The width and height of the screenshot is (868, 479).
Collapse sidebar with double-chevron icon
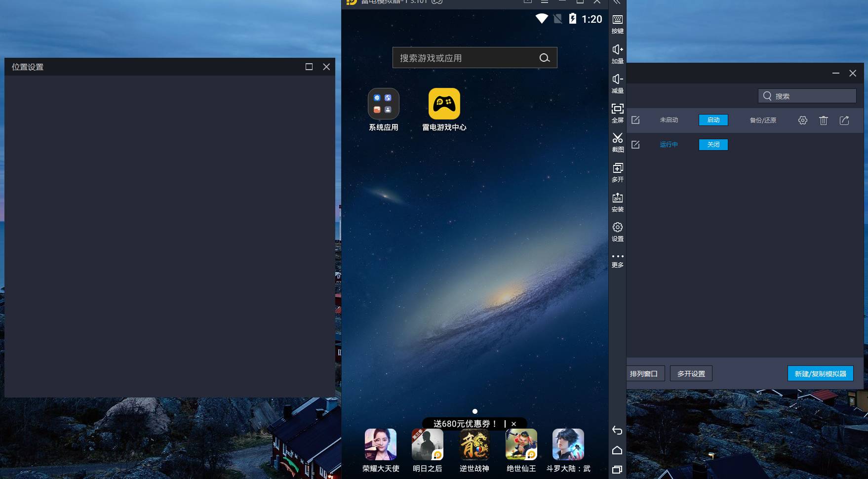pyautogui.click(x=617, y=2)
